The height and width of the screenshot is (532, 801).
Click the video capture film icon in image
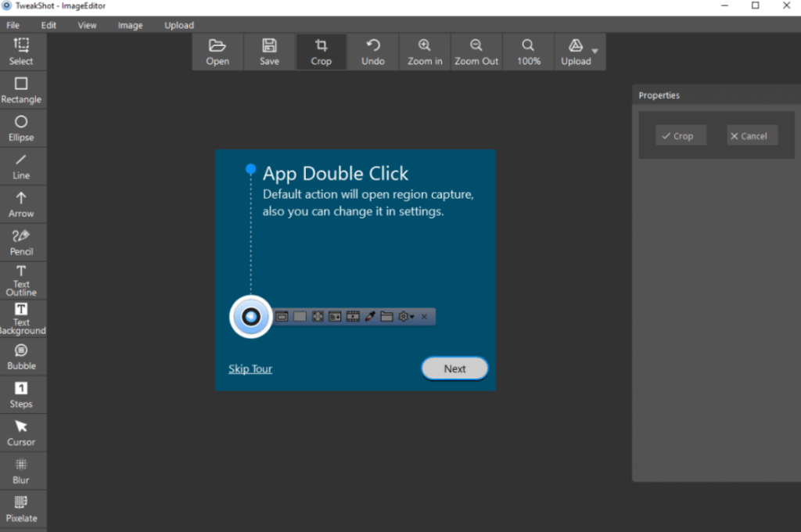click(353, 317)
